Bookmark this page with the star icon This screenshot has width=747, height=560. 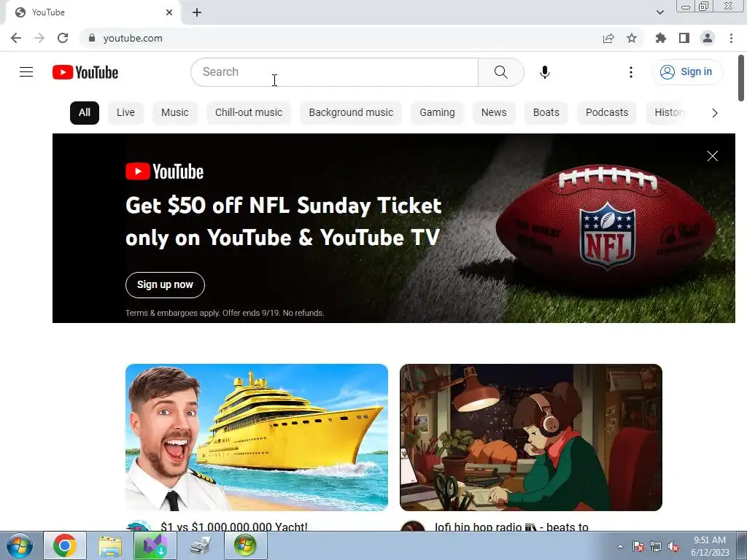(632, 38)
